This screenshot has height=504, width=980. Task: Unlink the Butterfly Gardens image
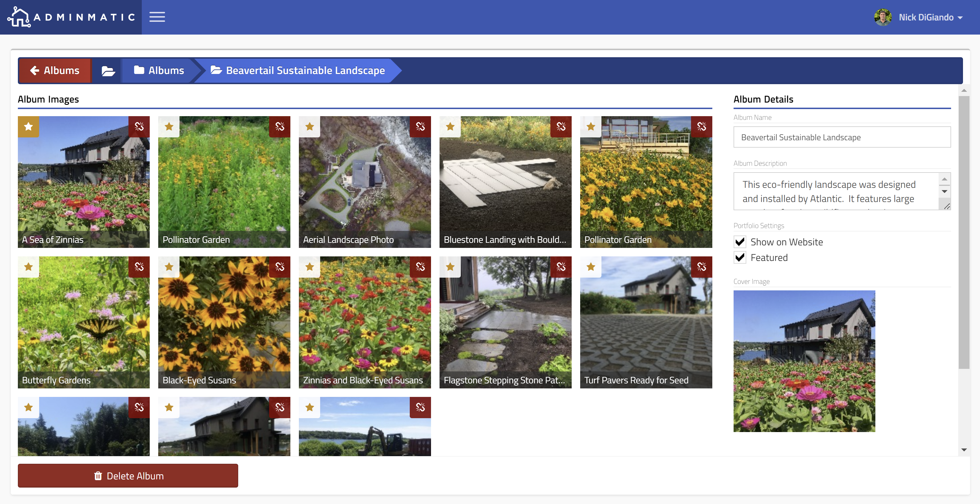point(139,267)
